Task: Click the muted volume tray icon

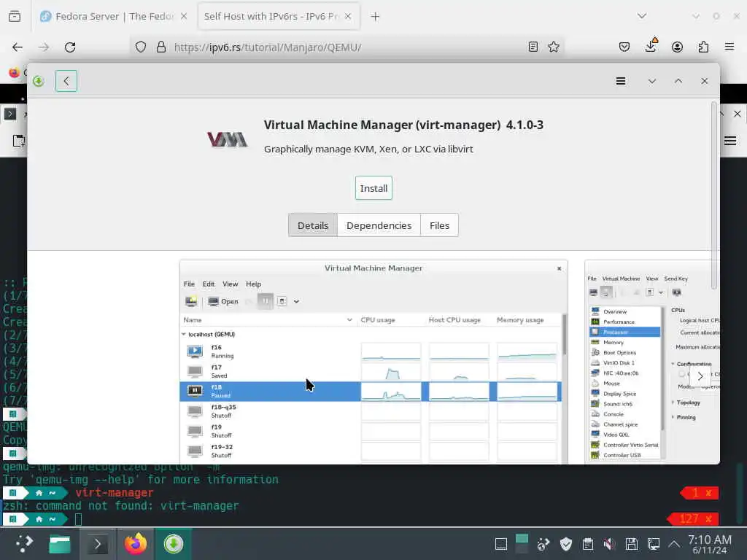Action: 609,544
